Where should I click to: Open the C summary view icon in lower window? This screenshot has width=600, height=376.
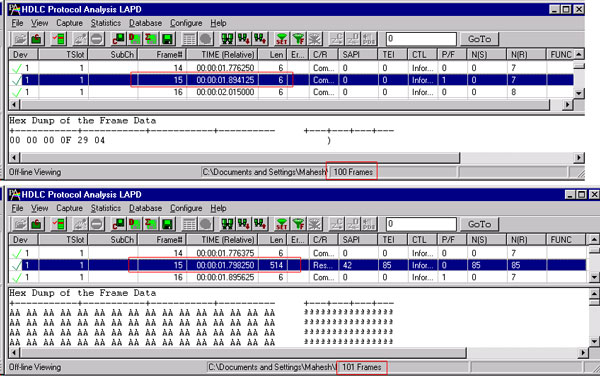click(x=119, y=224)
